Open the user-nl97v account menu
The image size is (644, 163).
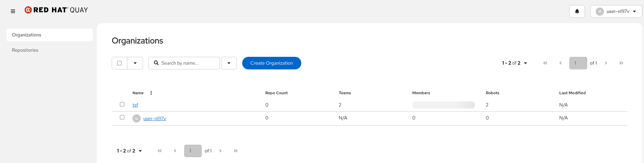tap(616, 11)
